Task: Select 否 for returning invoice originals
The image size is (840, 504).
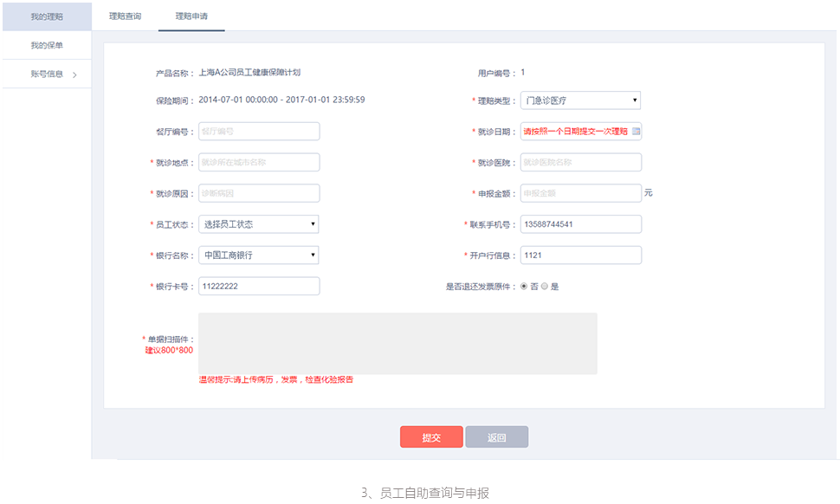Action: click(x=524, y=286)
